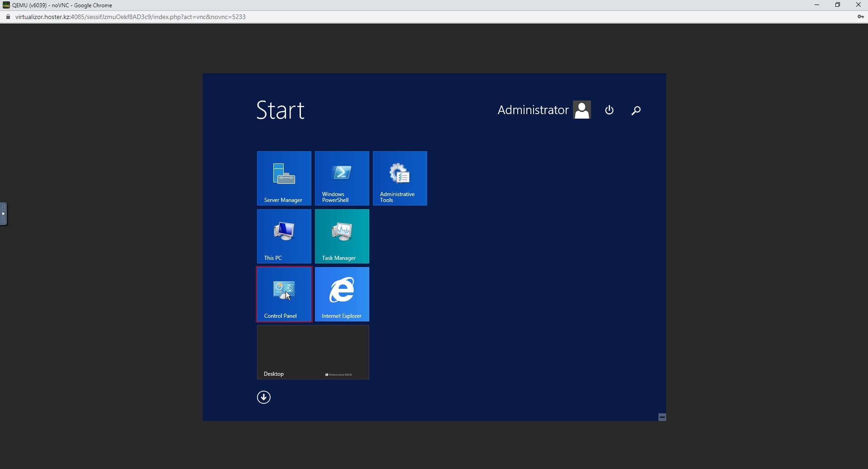The image size is (868, 469).
Task: Launch the Task Manager tile
Action: 342,236
